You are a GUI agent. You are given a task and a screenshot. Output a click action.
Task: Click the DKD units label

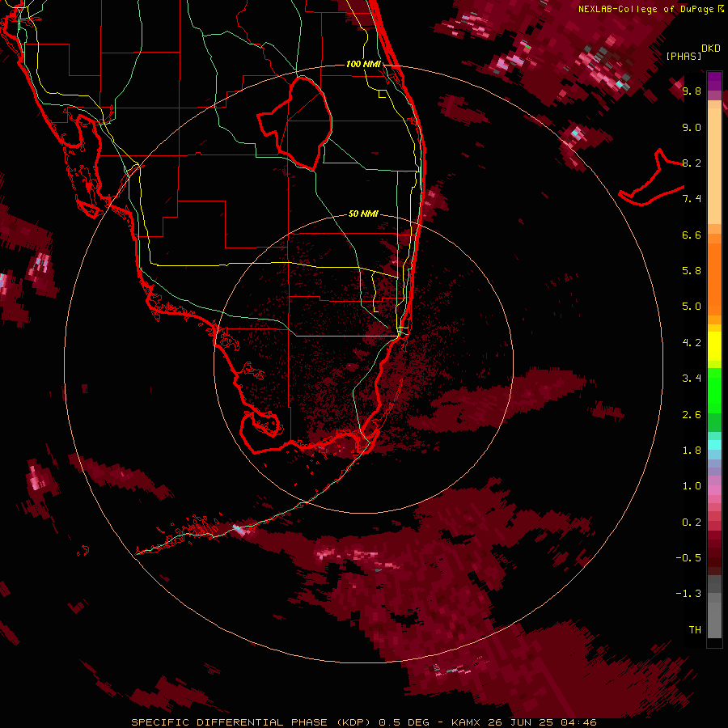(x=711, y=49)
